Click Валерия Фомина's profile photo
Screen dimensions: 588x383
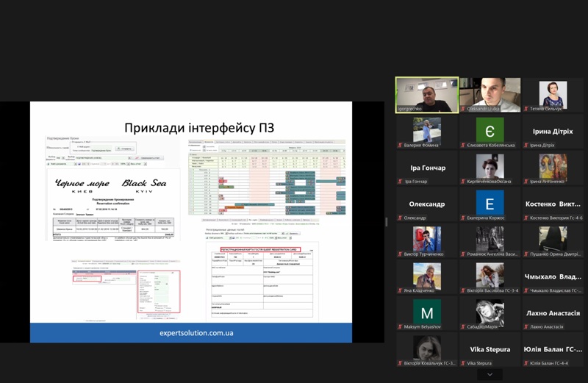click(427, 130)
